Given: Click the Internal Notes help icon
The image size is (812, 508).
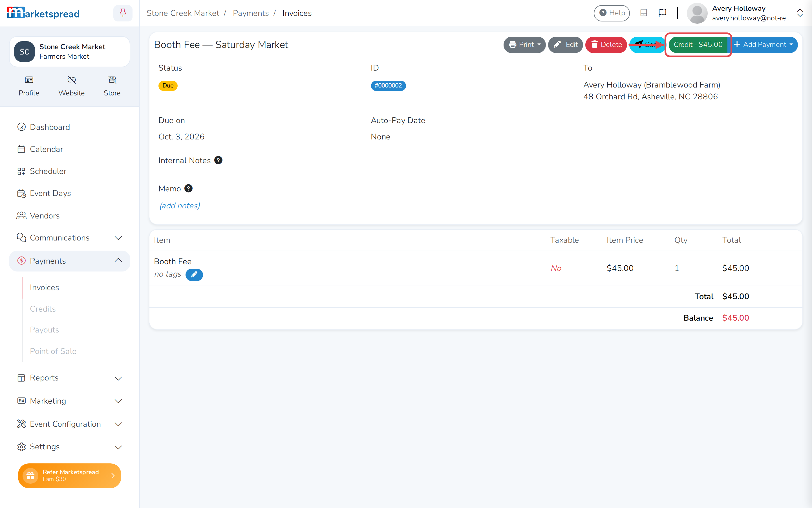Looking at the screenshot, I should 218,160.
